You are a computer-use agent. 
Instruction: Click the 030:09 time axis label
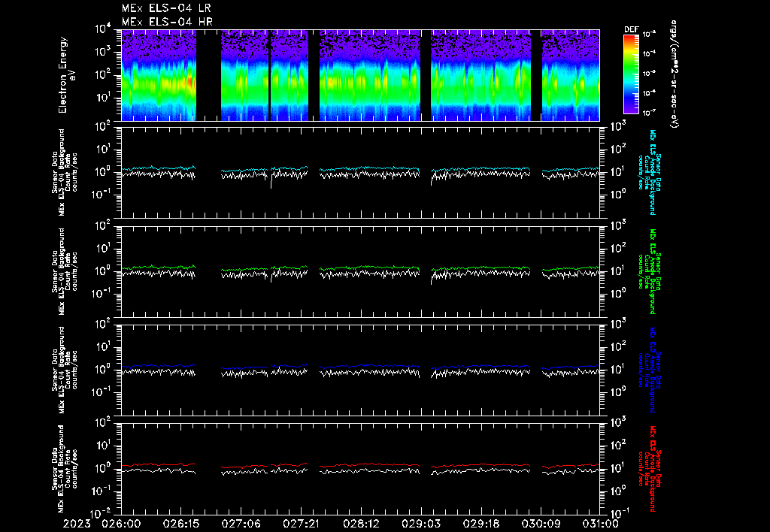(x=541, y=524)
